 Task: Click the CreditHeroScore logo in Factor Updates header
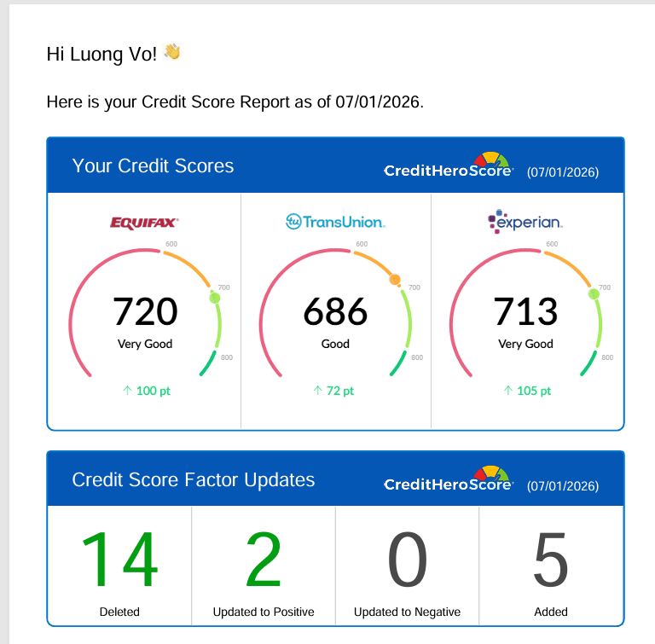(449, 479)
